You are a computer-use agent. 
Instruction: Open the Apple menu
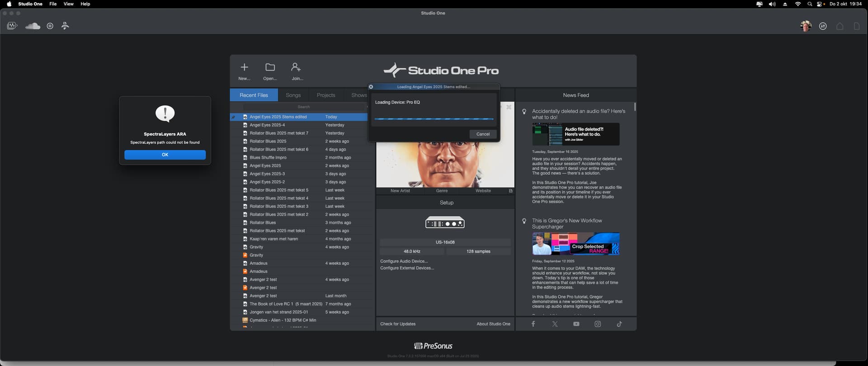pos(9,4)
